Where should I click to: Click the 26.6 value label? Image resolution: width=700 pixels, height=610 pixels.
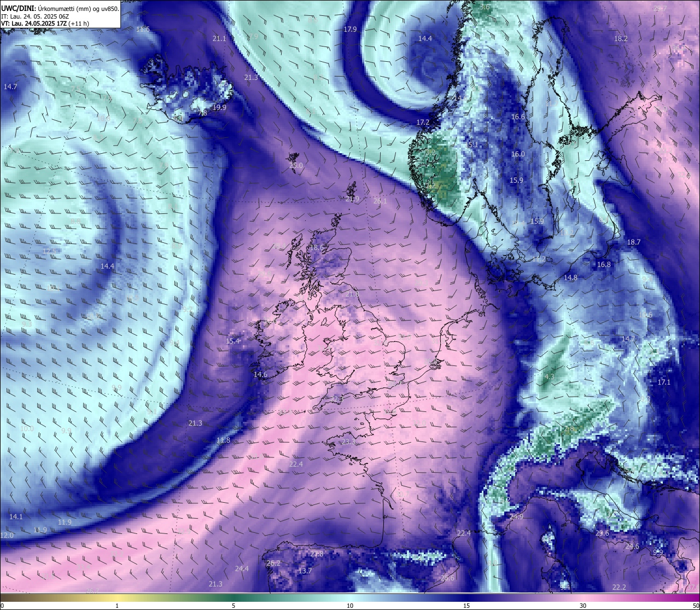pyautogui.click(x=447, y=578)
